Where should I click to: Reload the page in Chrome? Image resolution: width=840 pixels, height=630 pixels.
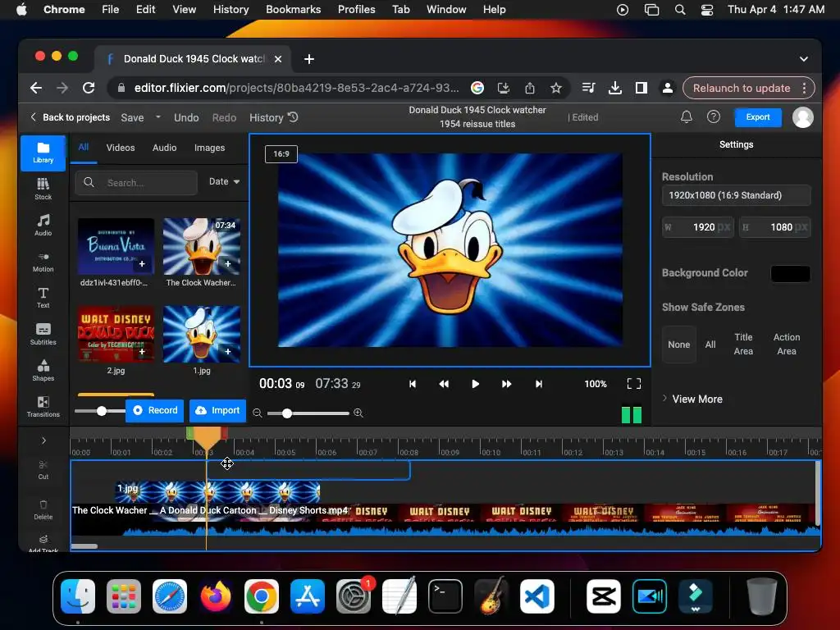89,88
